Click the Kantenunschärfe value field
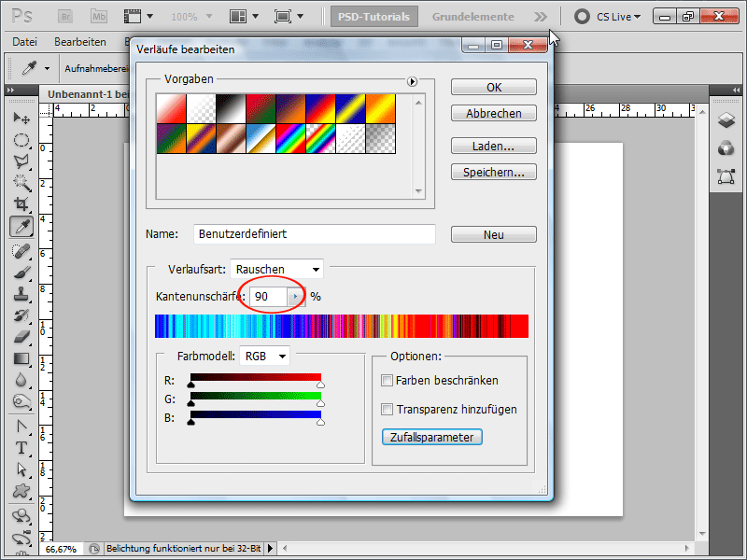This screenshot has height=560, width=747. [x=268, y=297]
